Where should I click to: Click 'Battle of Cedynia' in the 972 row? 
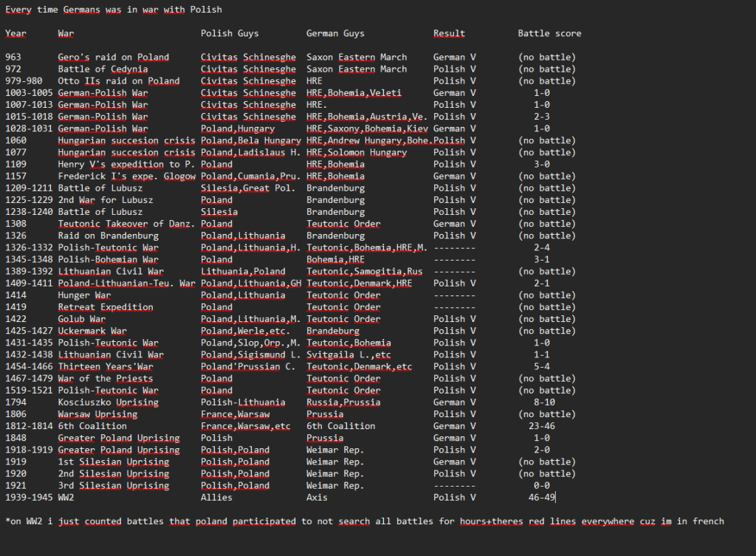tap(103, 69)
